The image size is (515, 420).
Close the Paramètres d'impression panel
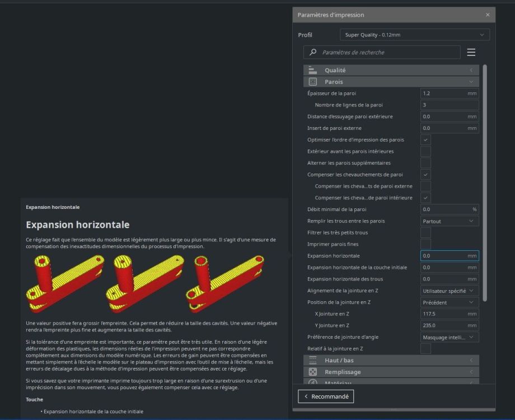click(488, 15)
